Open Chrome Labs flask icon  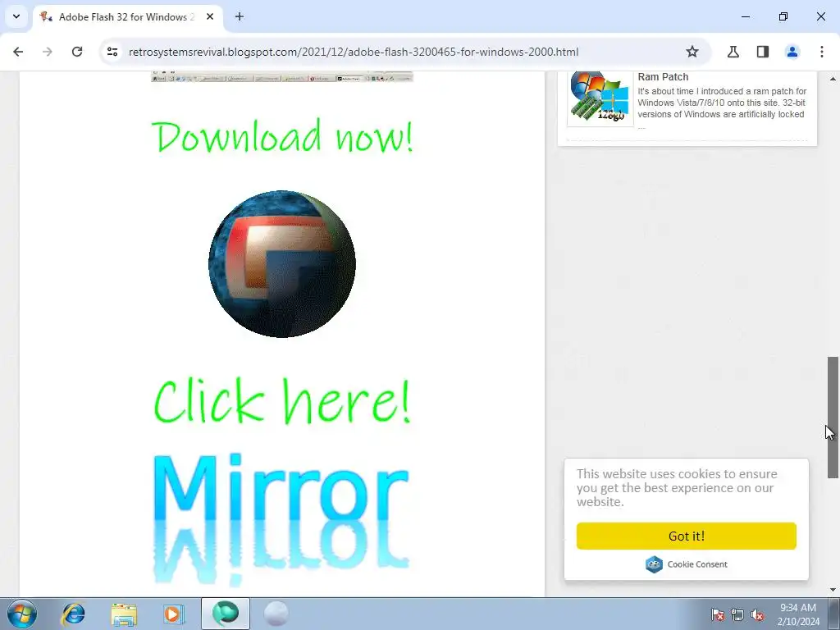tap(733, 52)
